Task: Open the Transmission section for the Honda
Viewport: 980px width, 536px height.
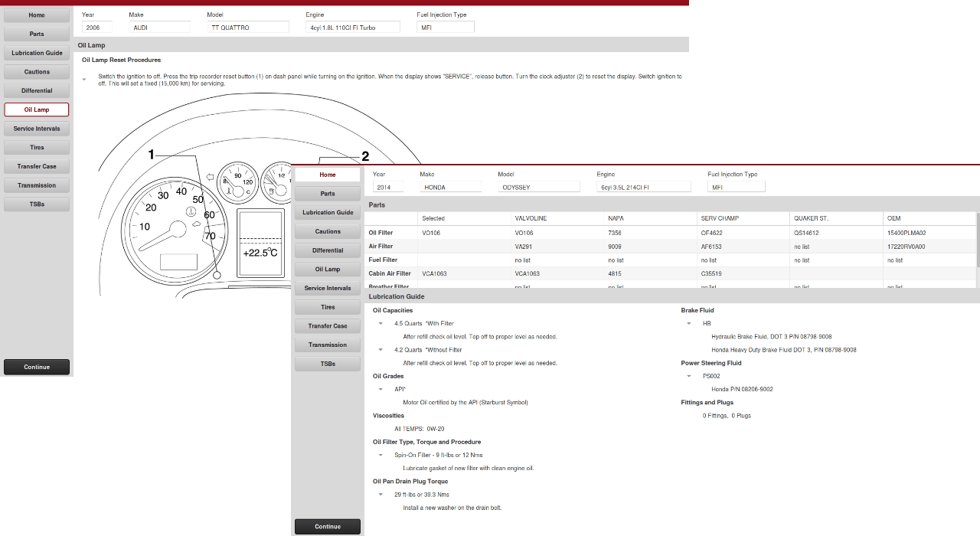Action: [x=327, y=344]
